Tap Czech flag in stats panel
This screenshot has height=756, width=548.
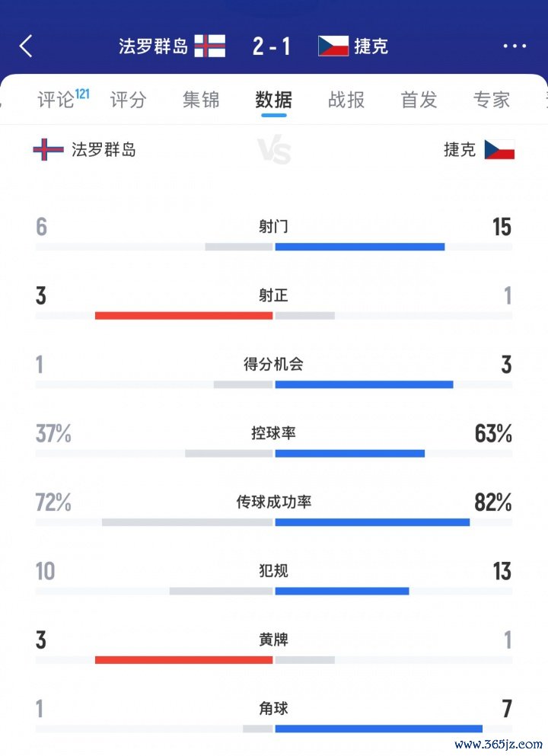tap(499, 149)
